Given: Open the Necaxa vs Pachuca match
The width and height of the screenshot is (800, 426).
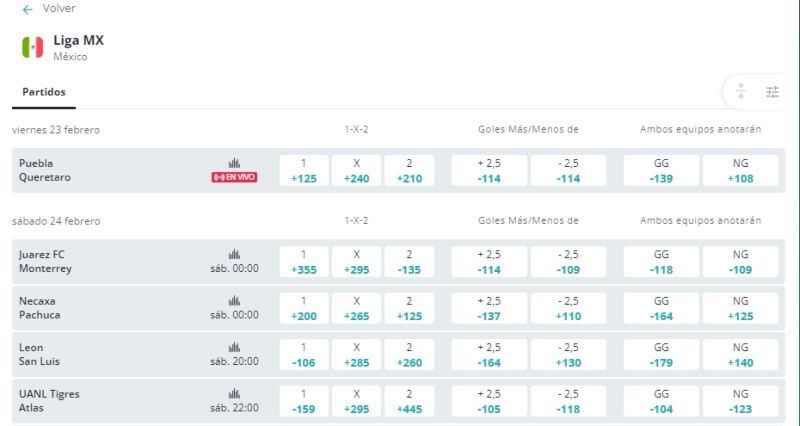Looking at the screenshot, I should tap(40, 308).
